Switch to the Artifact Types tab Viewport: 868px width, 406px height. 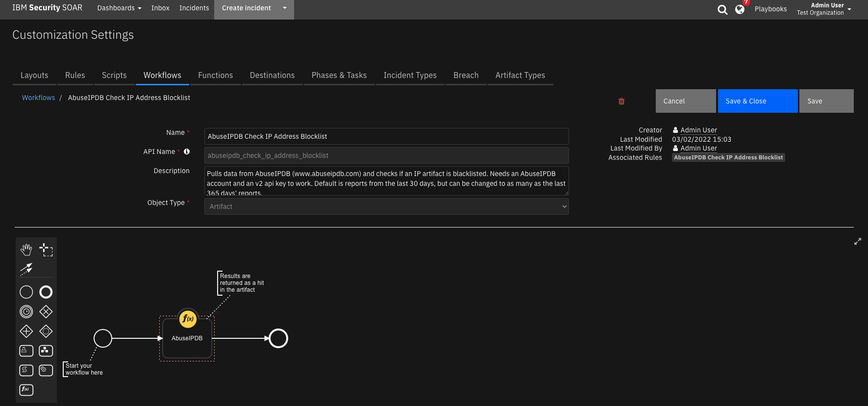tap(521, 75)
